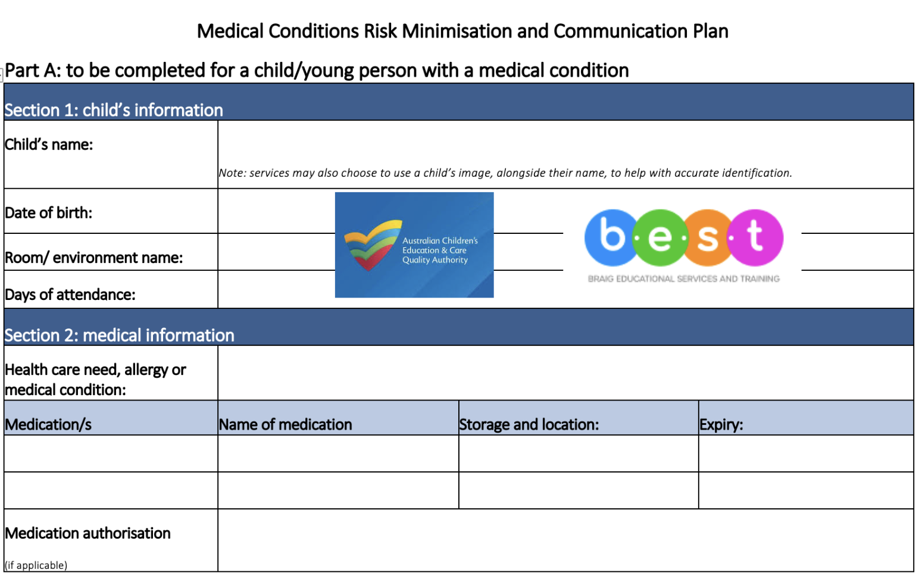The image size is (919, 588).
Task: Click the first empty Expiry cell
Action: click(x=806, y=454)
